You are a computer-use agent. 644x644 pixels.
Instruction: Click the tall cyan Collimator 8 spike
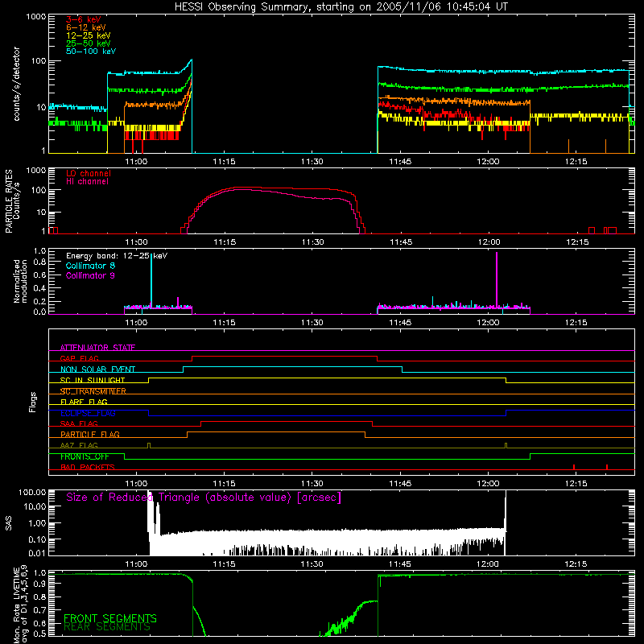point(151,280)
